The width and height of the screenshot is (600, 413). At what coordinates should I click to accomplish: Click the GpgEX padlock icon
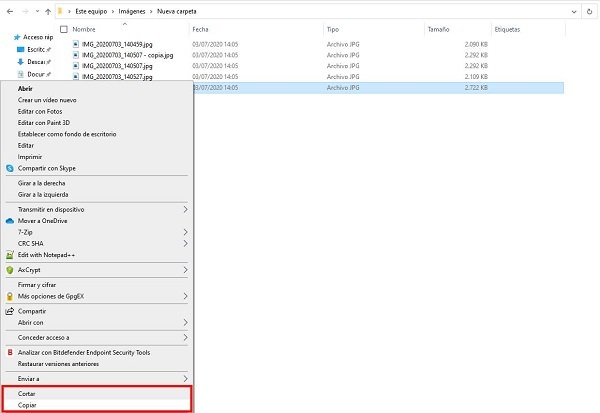(x=9, y=297)
